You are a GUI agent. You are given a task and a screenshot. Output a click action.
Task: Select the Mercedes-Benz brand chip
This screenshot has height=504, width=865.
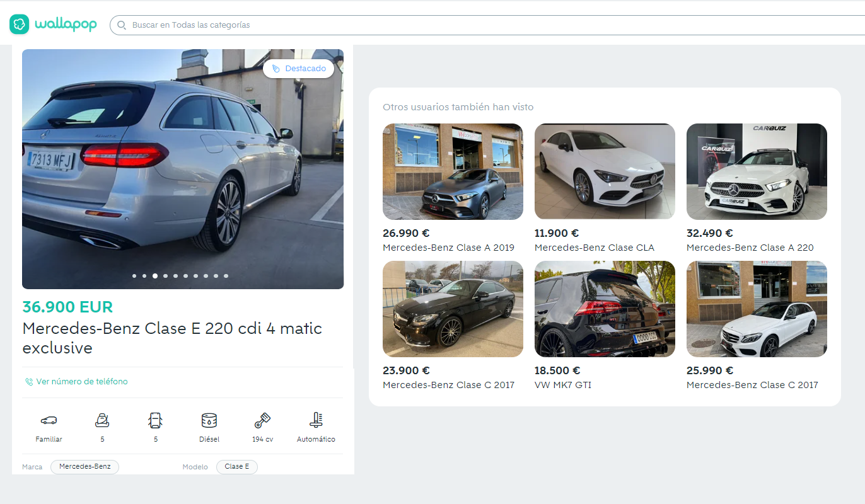84,467
